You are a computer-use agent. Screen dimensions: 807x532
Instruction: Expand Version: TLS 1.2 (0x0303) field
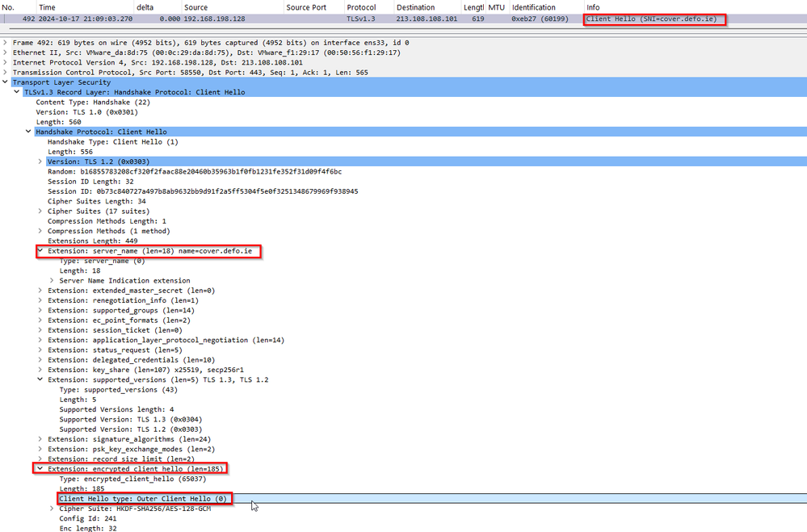pos(40,161)
